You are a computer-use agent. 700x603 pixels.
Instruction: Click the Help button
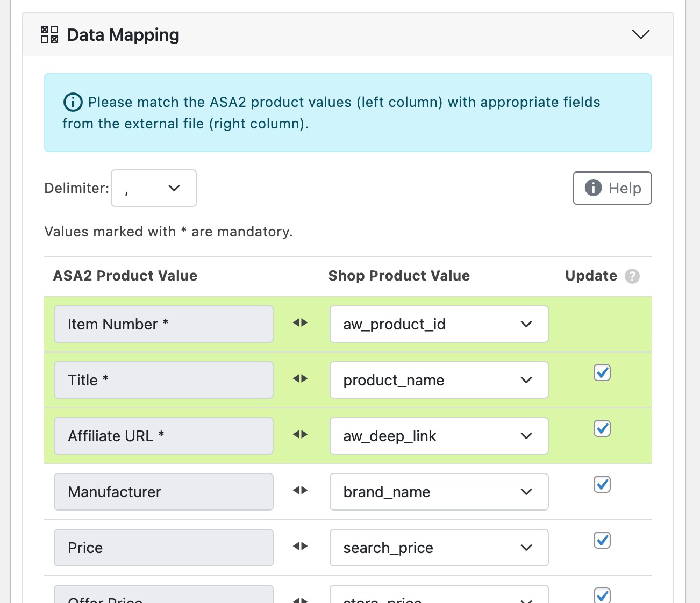[612, 188]
